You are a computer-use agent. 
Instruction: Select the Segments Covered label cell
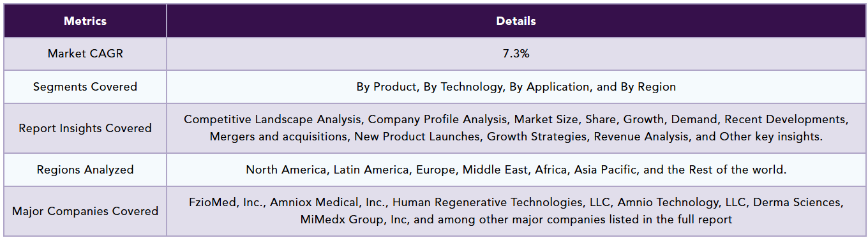[85, 87]
